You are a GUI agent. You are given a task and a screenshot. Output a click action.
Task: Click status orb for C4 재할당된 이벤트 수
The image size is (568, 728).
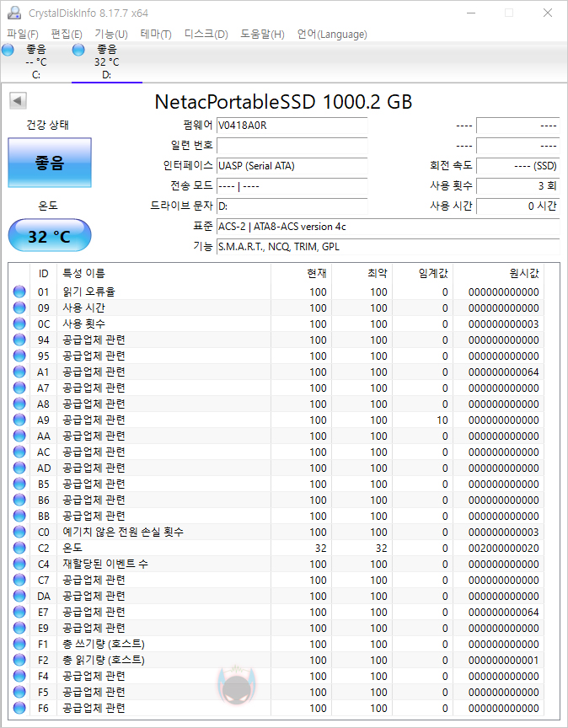click(19, 564)
